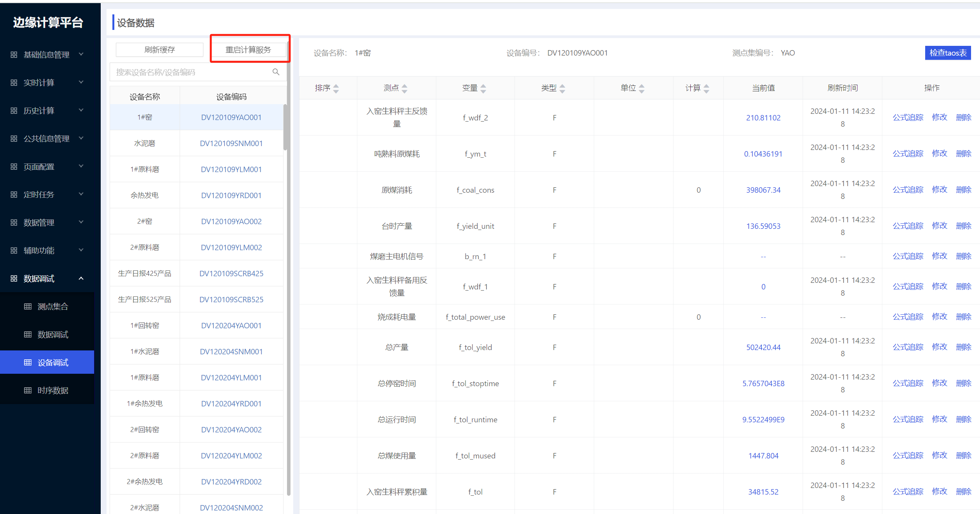Screen dimensions: 980x514
Task: Open device code DV120109YAO002
Action: click(x=231, y=221)
